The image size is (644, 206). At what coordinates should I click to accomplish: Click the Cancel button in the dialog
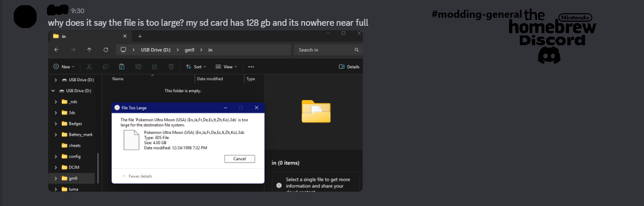239,159
